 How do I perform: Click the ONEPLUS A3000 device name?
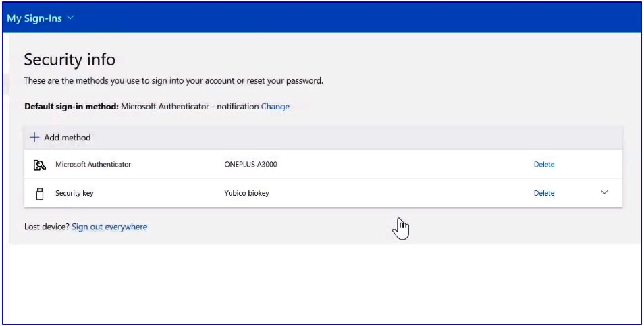(x=250, y=164)
